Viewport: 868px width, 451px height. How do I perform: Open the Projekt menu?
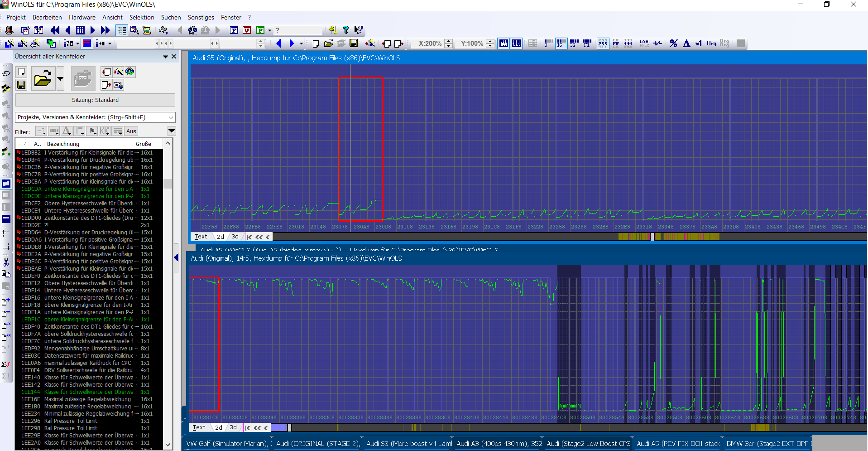[x=16, y=17]
